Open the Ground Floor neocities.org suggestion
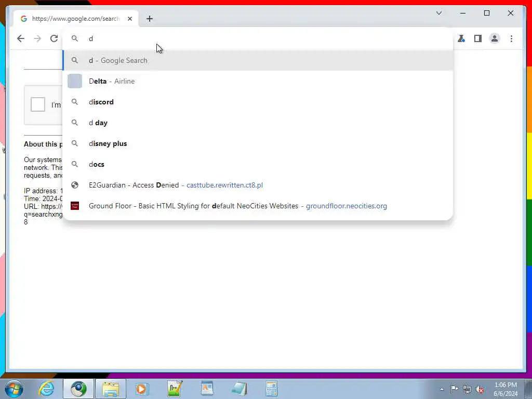This screenshot has width=532, height=399. 258,206
